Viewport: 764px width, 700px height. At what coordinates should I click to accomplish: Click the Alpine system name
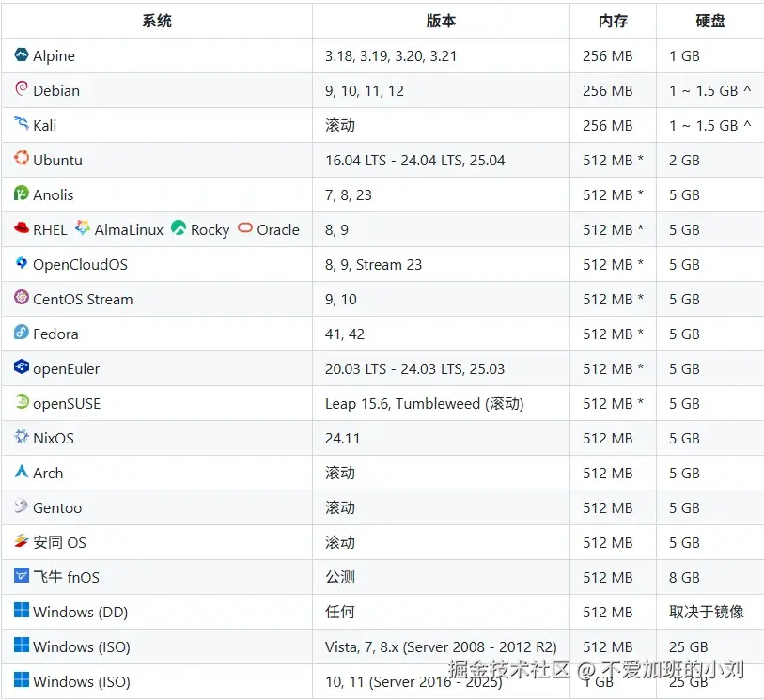coord(55,56)
